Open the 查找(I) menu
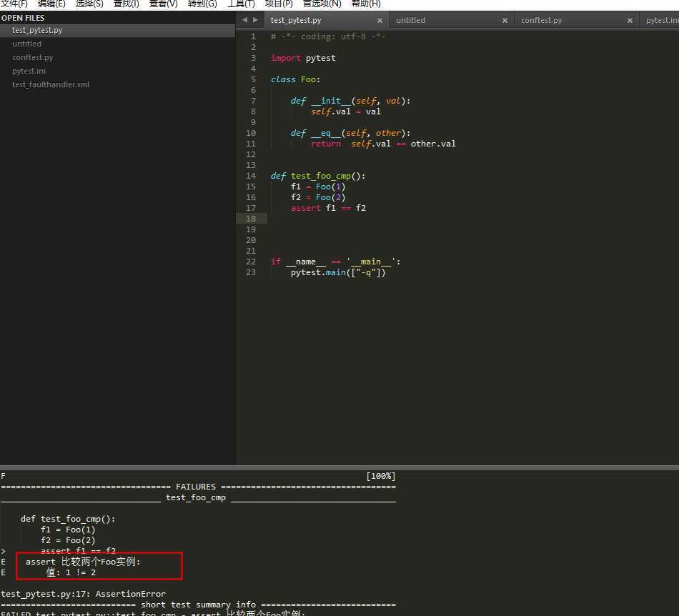679x616 pixels. (x=126, y=4)
